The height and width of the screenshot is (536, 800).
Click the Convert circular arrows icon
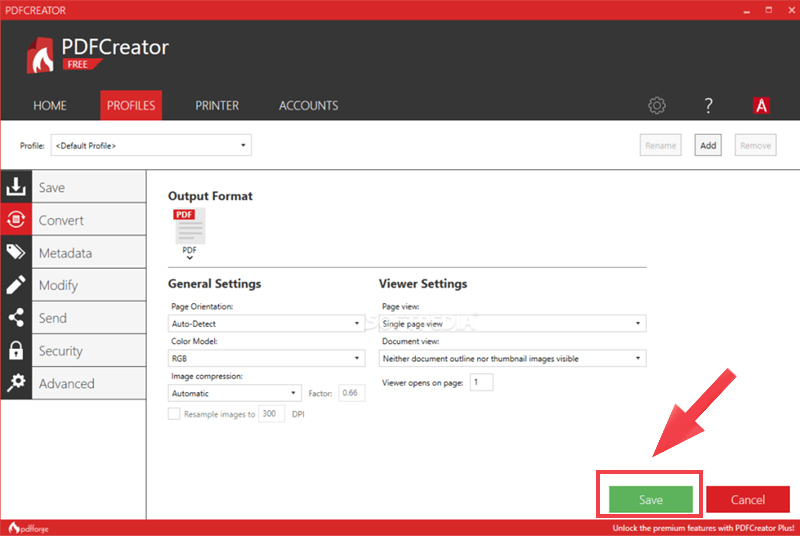point(16,219)
